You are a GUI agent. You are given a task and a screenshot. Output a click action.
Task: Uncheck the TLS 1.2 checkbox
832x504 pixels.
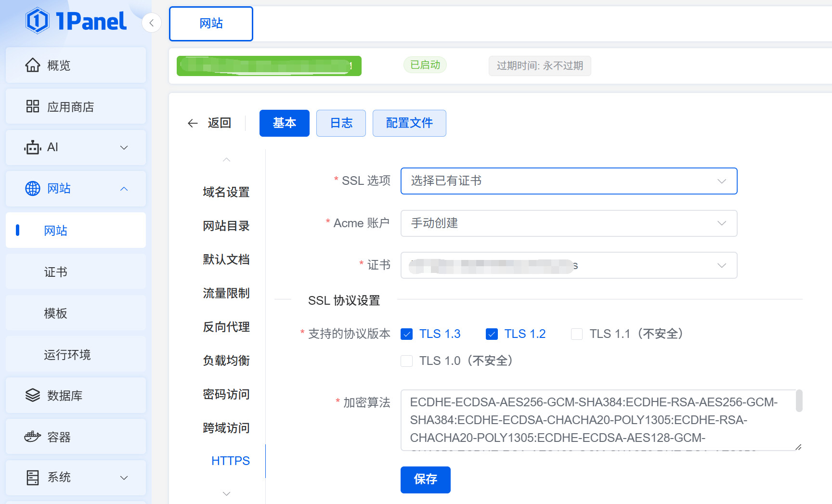(x=492, y=334)
